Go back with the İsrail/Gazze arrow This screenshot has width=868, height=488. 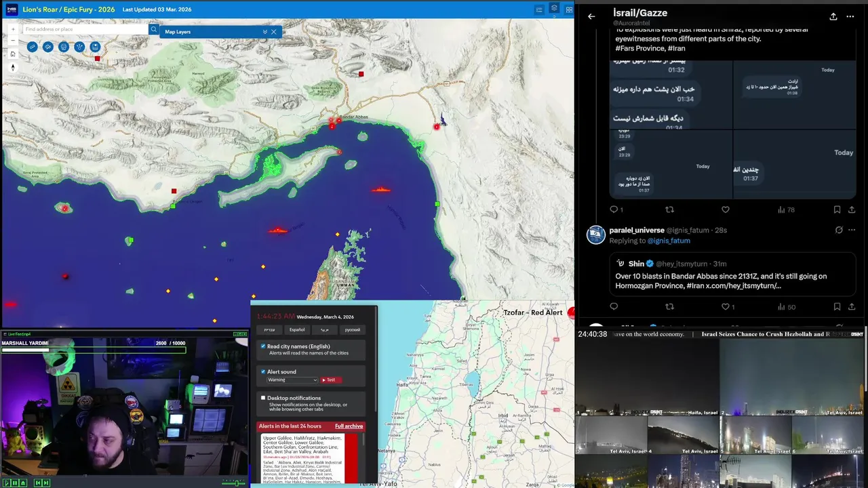(x=591, y=16)
